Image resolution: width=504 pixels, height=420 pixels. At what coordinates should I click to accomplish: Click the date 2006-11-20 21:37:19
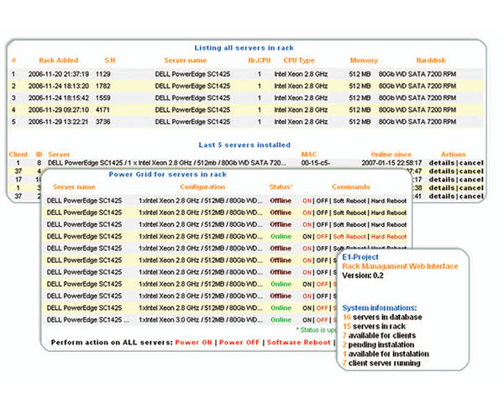coord(59,74)
